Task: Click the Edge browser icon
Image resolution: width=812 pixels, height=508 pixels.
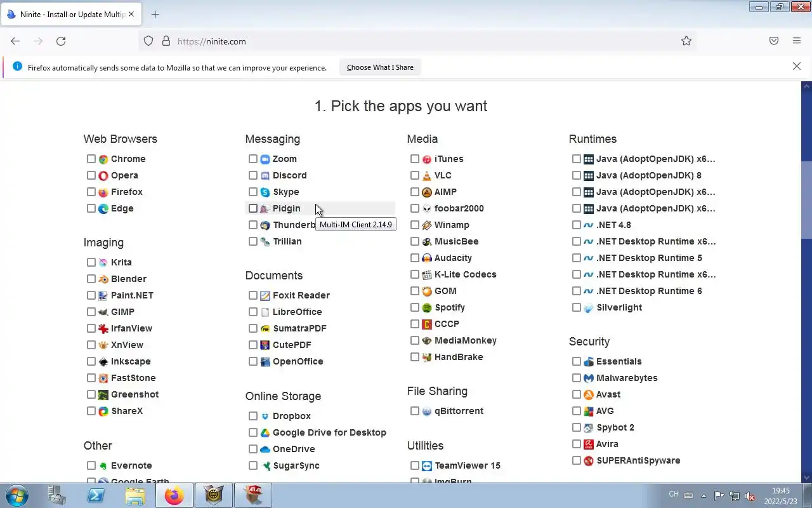Action: (x=103, y=208)
